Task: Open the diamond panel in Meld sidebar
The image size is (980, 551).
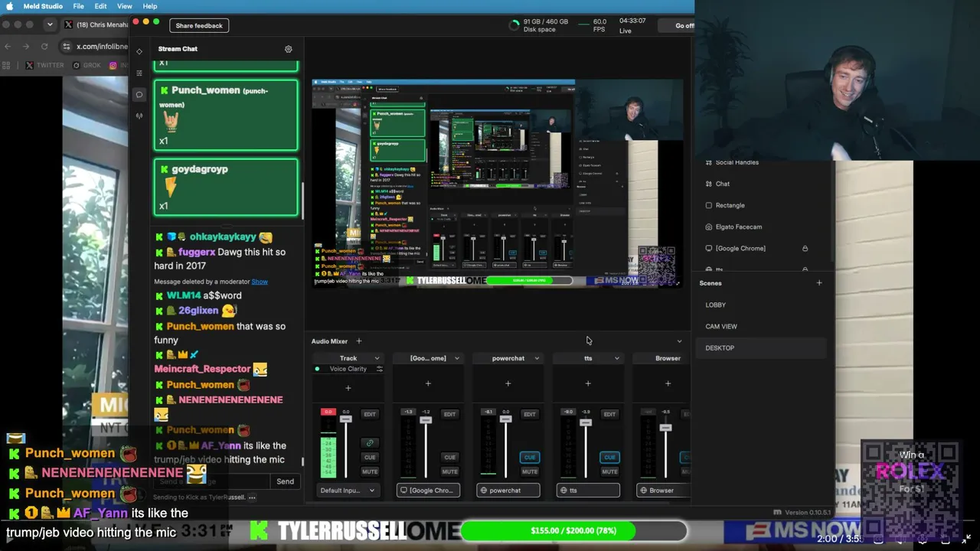Action: point(139,51)
